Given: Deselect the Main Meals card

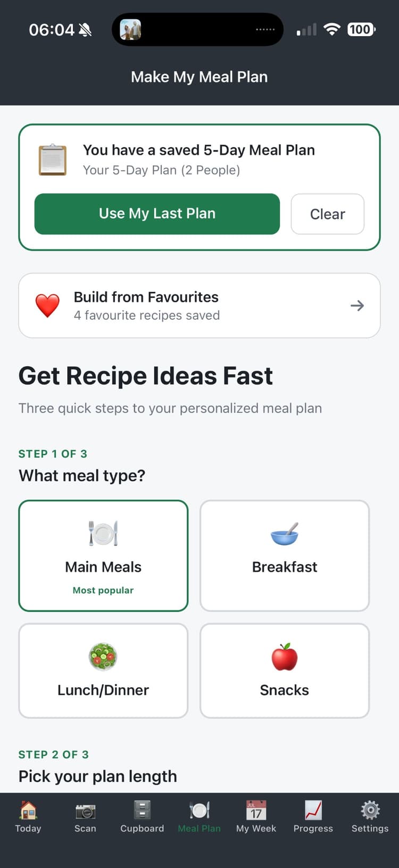Looking at the screenshot, I should pos(103,556).
